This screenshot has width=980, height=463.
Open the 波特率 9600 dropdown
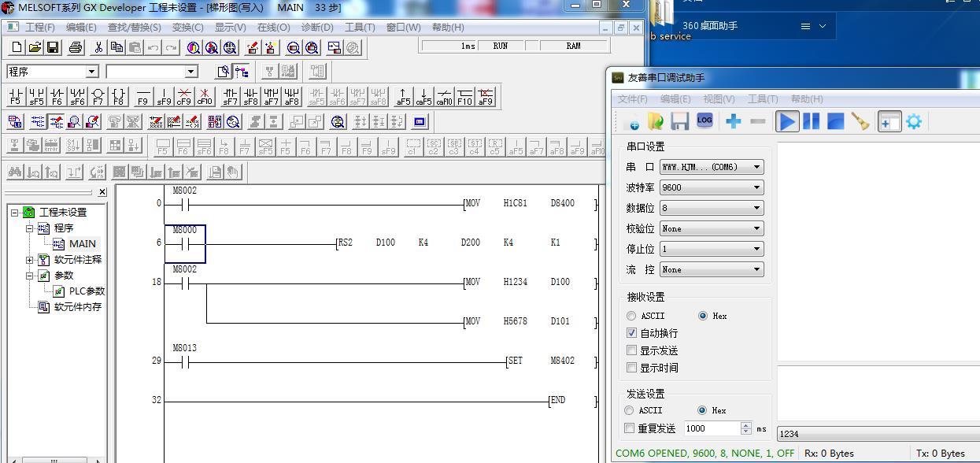click(712, 187)
